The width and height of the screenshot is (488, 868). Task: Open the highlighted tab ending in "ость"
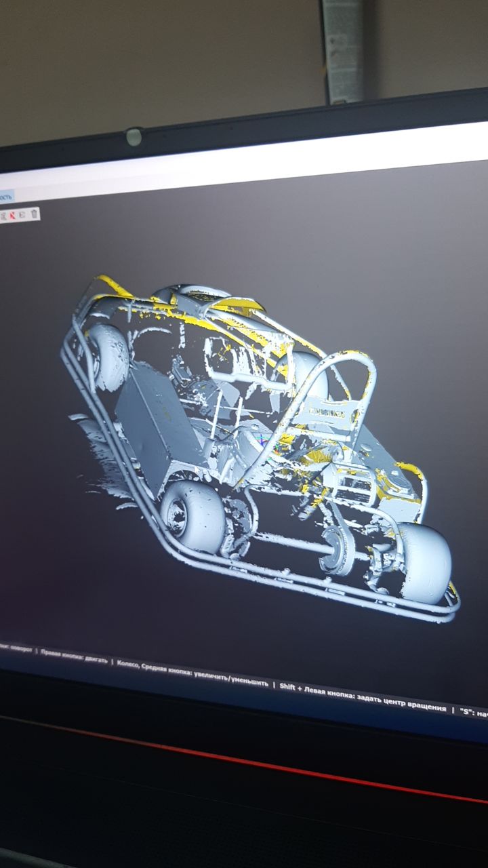[x=6, y=196]
